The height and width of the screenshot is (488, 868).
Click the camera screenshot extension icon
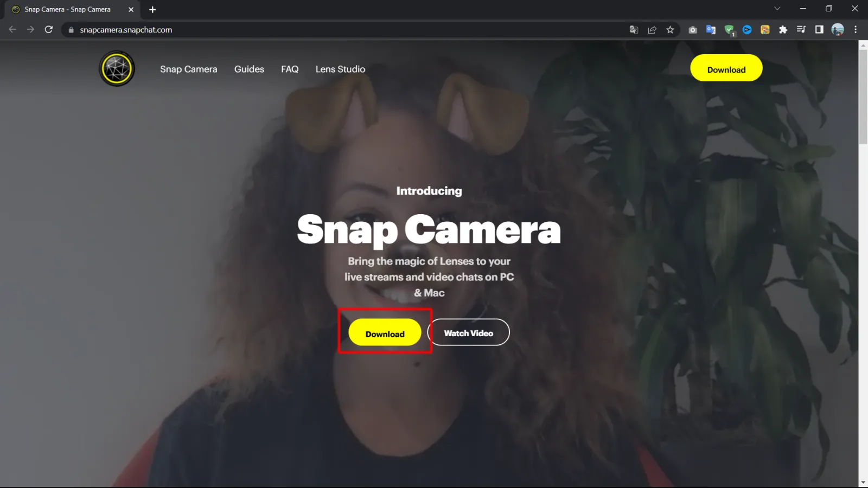click(x=693, y=30)
